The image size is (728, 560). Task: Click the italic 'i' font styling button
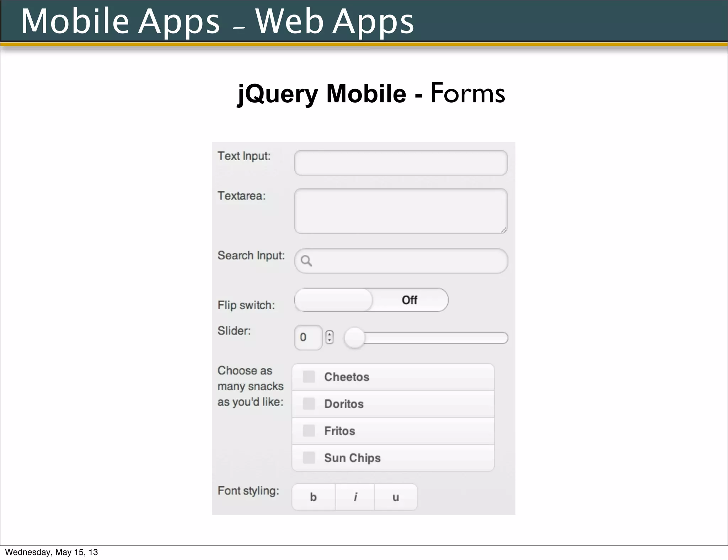coord(355,497)
